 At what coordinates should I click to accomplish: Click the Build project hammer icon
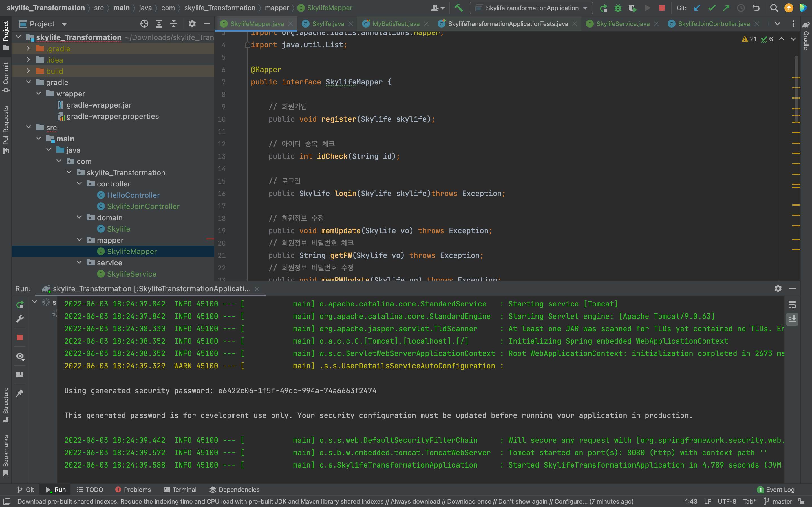(458, 8)
